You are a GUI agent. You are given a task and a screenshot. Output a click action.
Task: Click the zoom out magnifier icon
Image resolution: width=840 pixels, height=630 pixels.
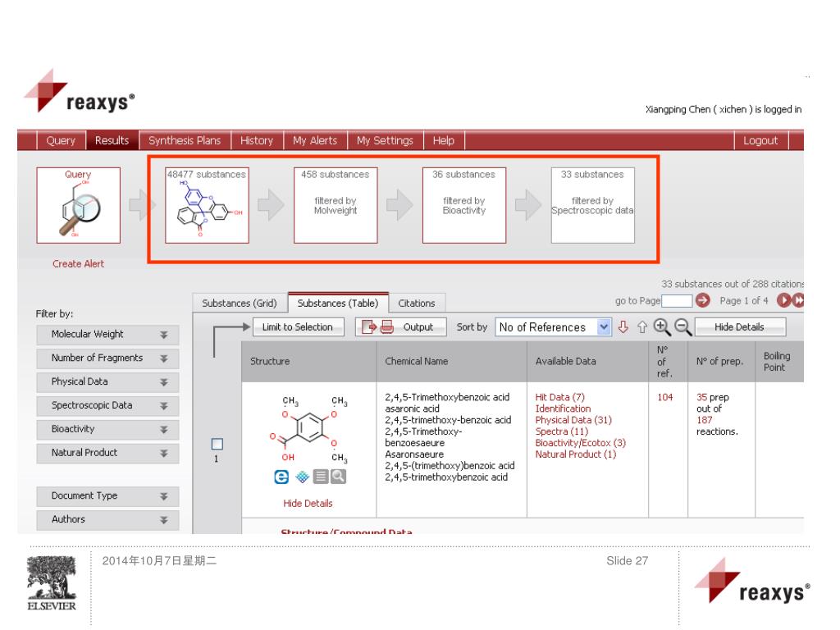click(x=682, y=326)
